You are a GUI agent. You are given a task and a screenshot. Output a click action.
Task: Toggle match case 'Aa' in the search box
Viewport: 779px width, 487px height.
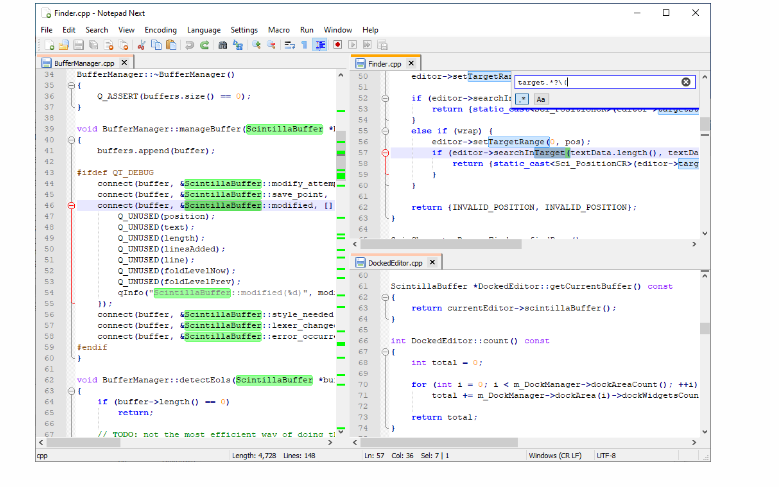[x=541, y=99]
